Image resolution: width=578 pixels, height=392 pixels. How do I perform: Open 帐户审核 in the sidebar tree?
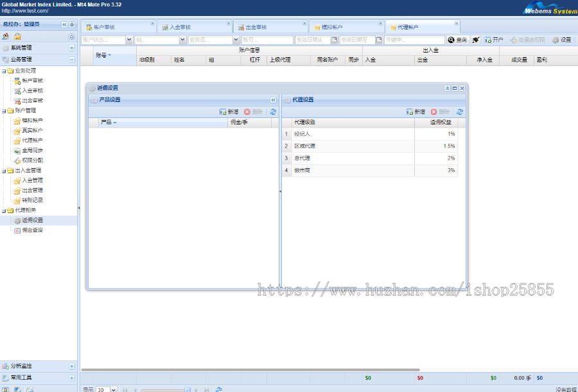33,80
